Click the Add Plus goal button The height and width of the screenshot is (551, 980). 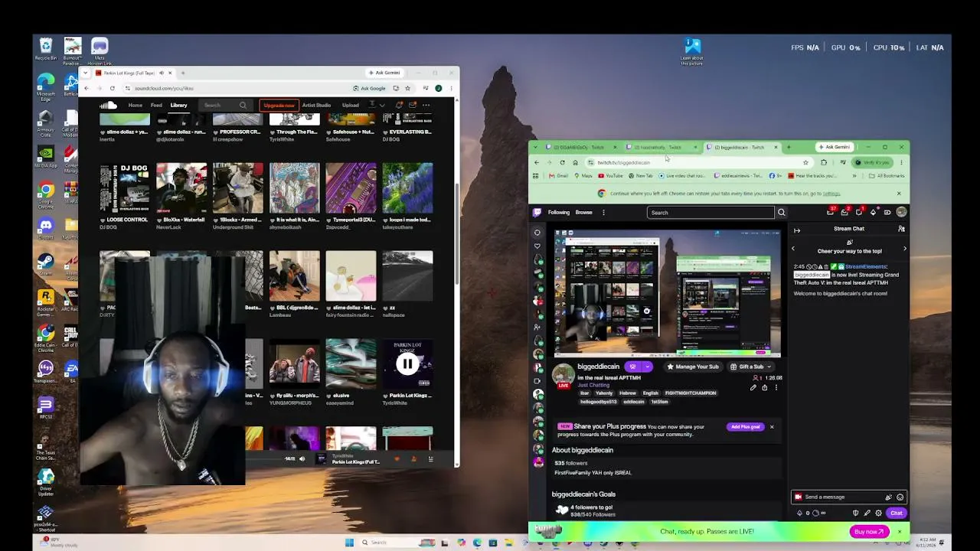click(x=745, y=427)
